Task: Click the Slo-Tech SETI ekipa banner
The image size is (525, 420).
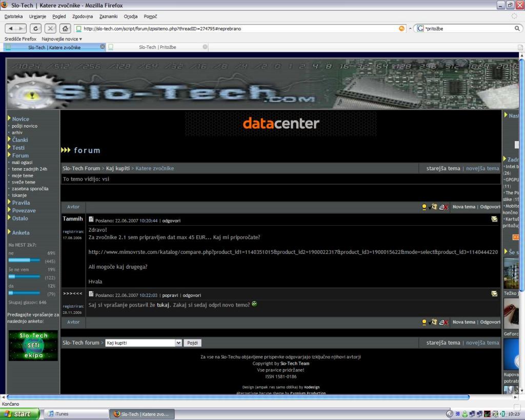Action: (x=33, y=345)
